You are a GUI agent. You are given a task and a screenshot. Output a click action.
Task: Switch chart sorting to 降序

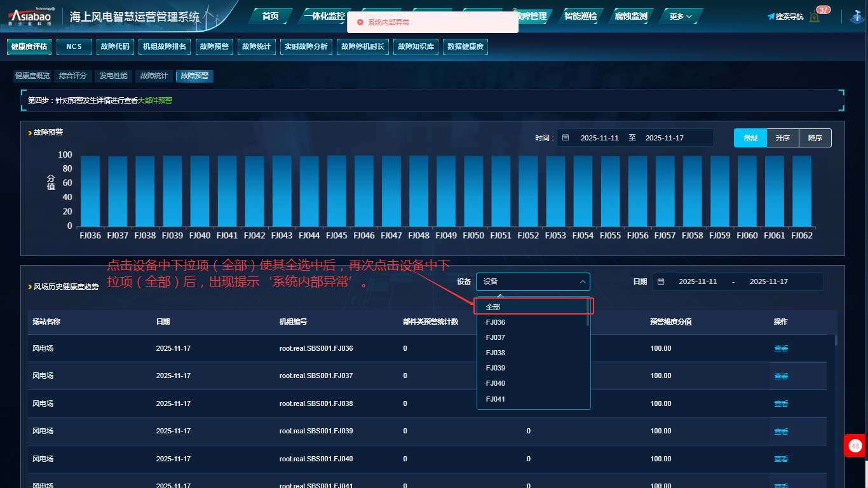coord(815,138)
